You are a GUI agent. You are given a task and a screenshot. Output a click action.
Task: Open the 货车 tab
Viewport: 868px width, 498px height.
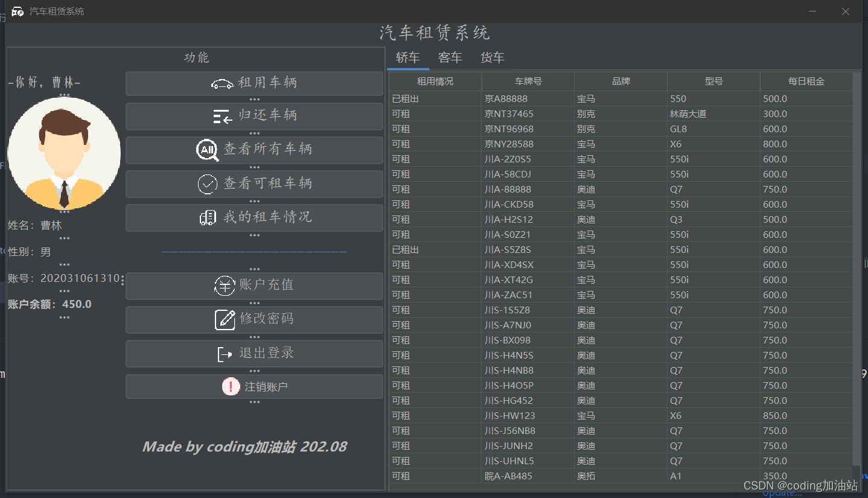[x=493, y=58]
